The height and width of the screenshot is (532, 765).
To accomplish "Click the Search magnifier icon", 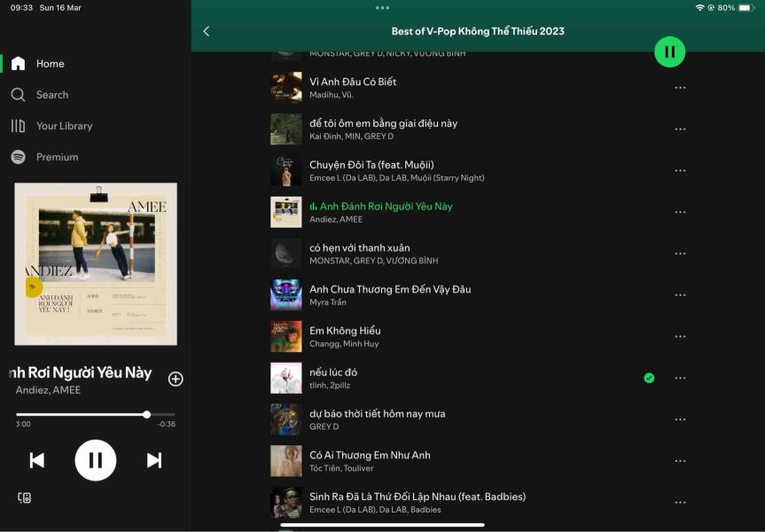I will coord(18,95).
